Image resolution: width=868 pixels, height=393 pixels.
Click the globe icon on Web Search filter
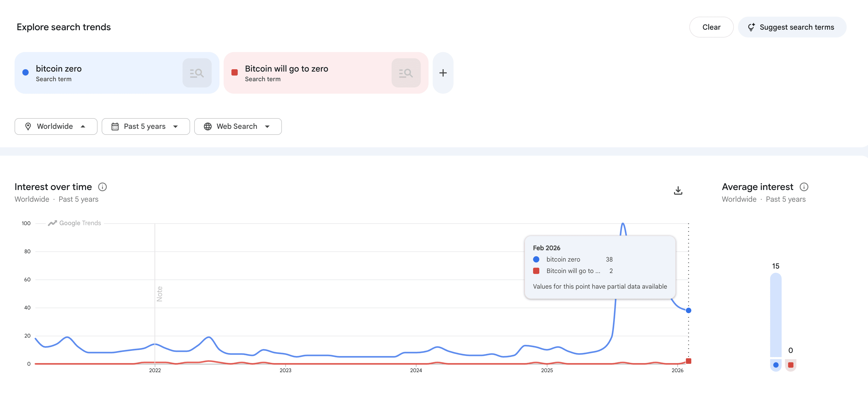coord(208,126)
